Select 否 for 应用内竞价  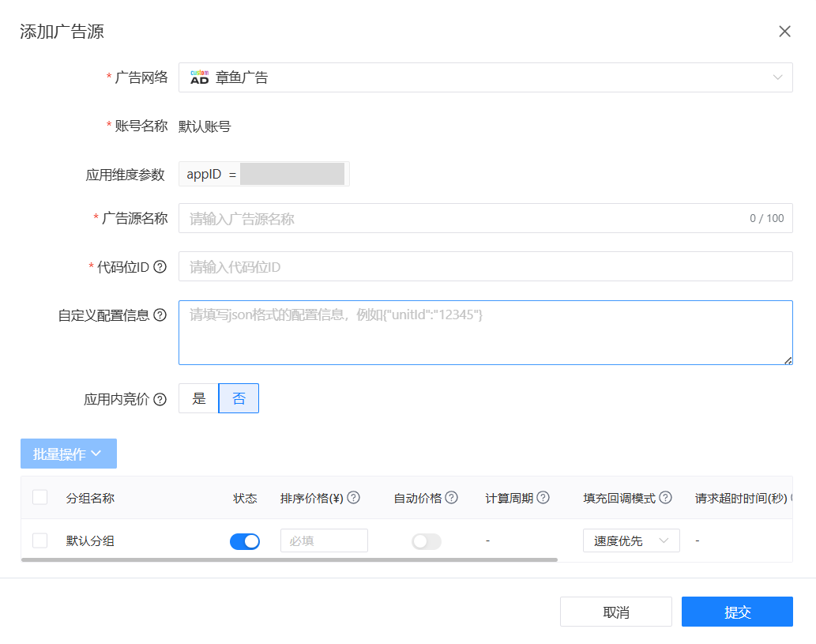(239, 398)
